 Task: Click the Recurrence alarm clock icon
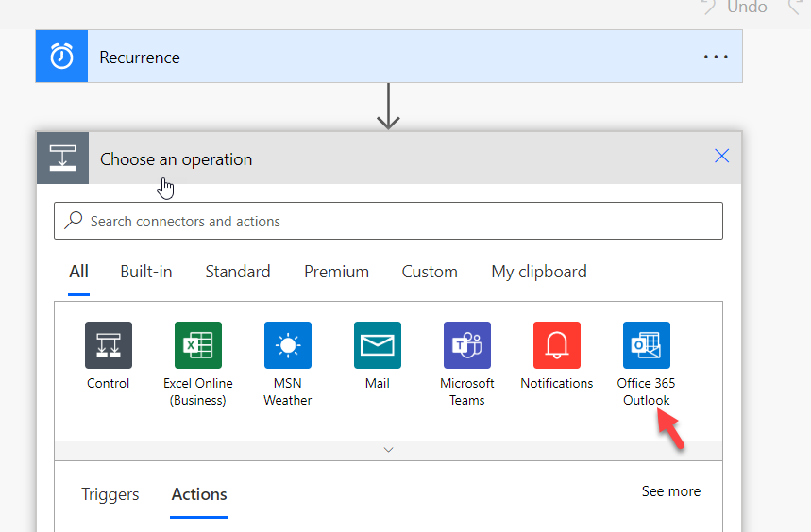click(61, 57)
